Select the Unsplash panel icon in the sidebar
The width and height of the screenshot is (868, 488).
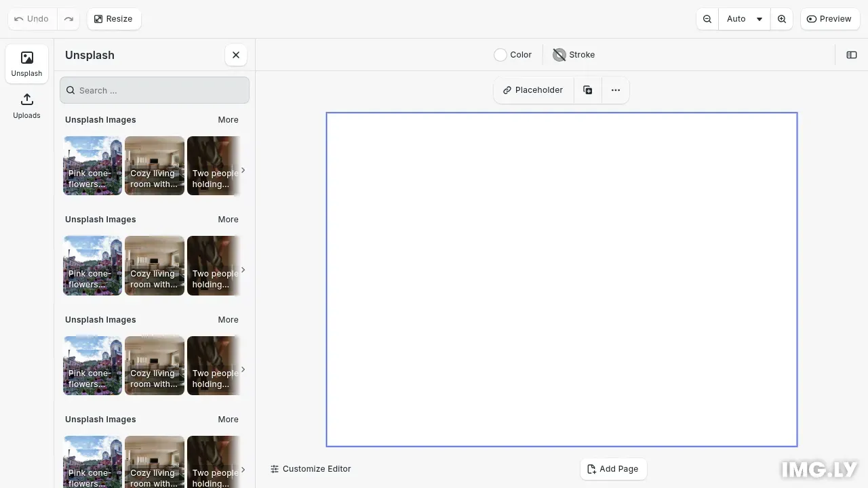pyautogui.click(x=26, y=63)
